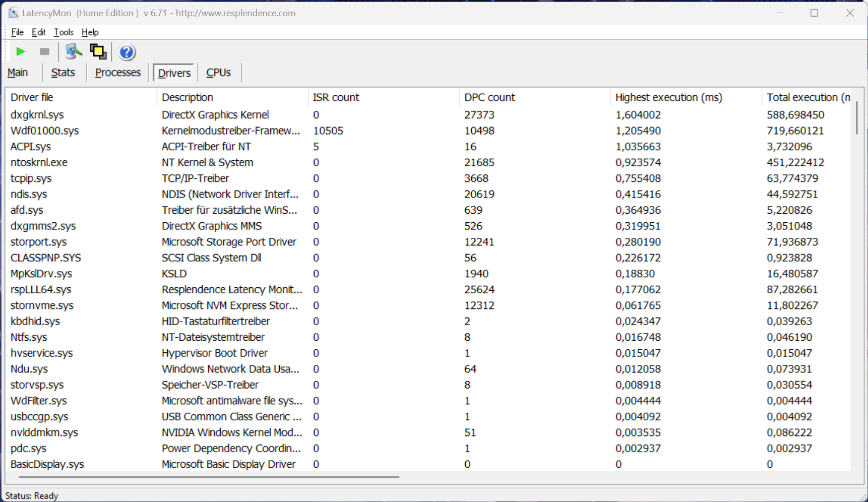Select the storport.sys driver row
868x502 pixels.
click(x=428, y=242)
